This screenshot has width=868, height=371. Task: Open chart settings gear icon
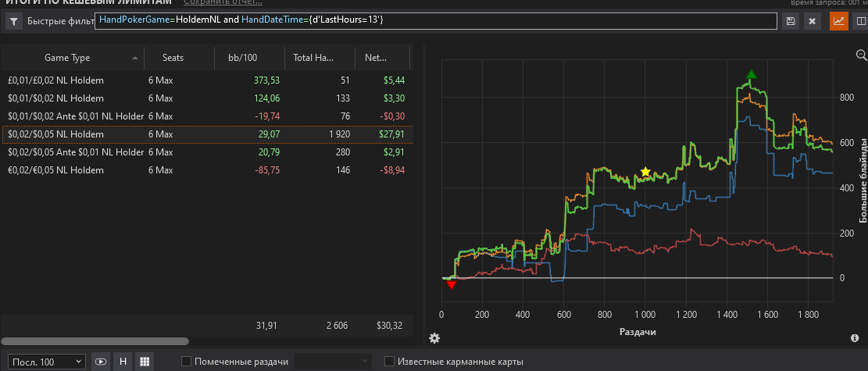(434, 337)
